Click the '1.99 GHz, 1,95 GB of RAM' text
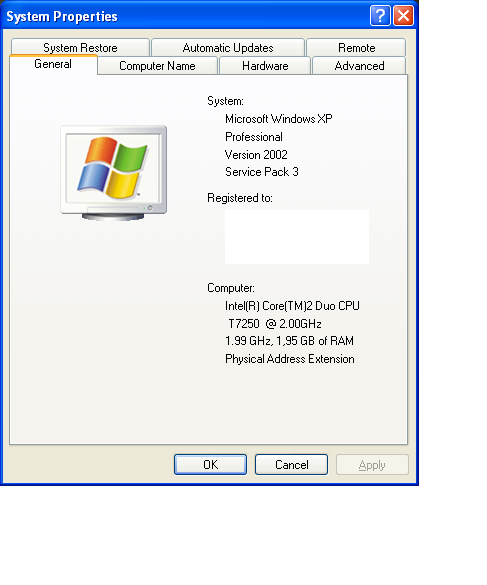Viewport: 487px width, 585px height. [x=289, y=341]
